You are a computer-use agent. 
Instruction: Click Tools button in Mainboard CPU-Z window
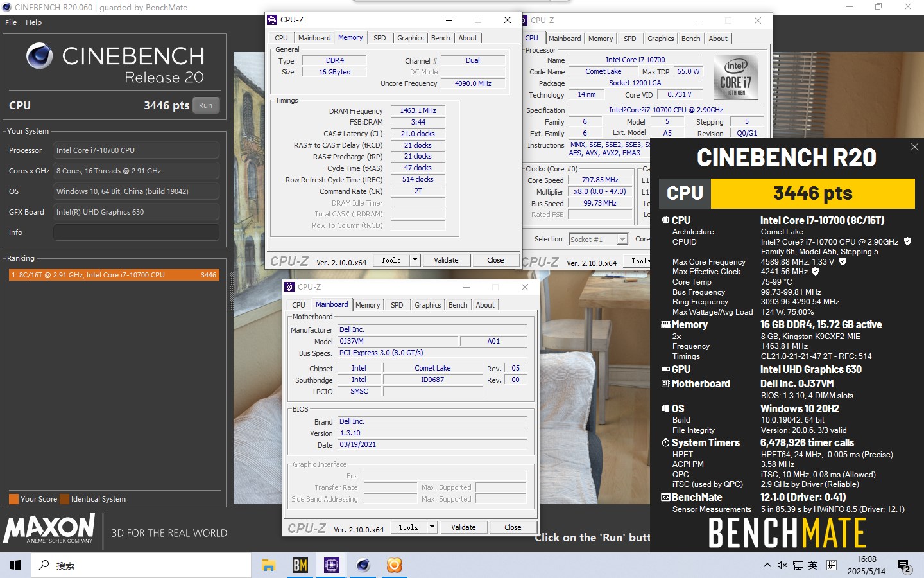tap(408, 527)
